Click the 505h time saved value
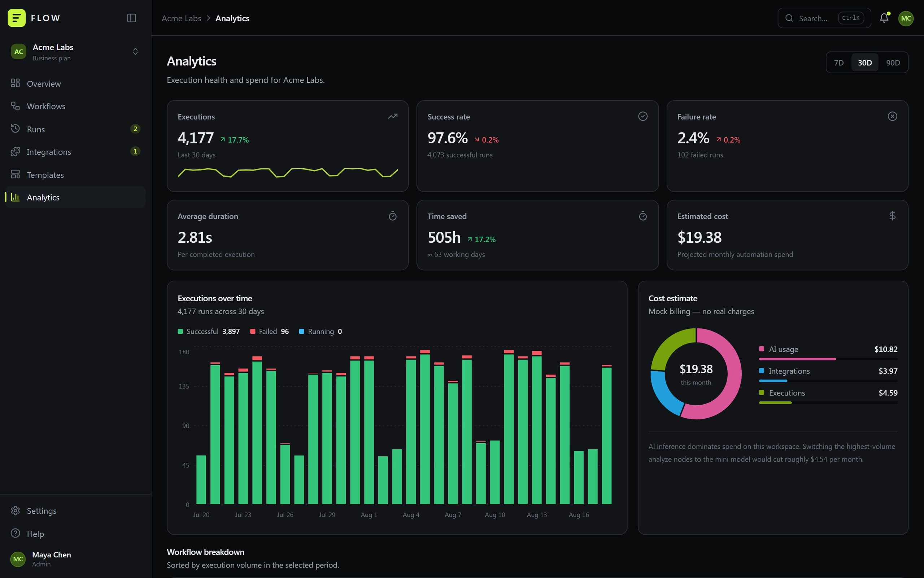Screen dimensions: 924x578 pyautogui.click(x=444, y=237)
